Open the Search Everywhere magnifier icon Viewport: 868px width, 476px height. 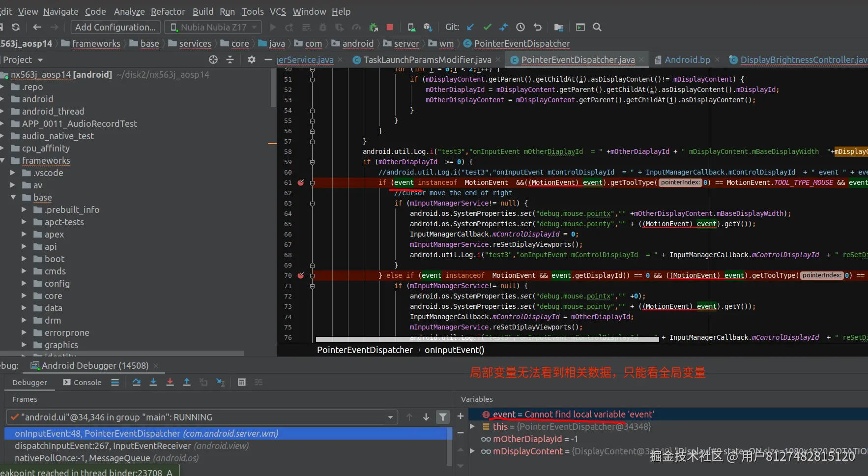point(597,27)
